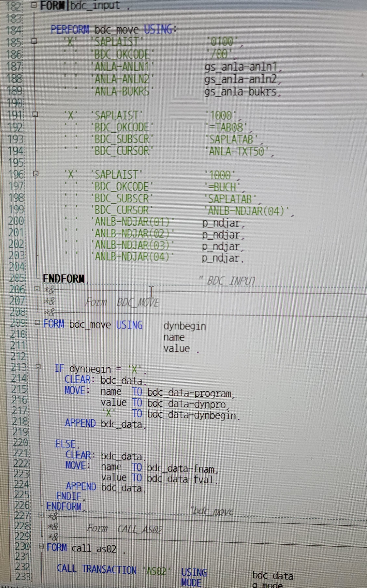Screen dimensions: 367x588
Task: Click 'SAPLATAB' on line 193
Action: click(231, 139)
